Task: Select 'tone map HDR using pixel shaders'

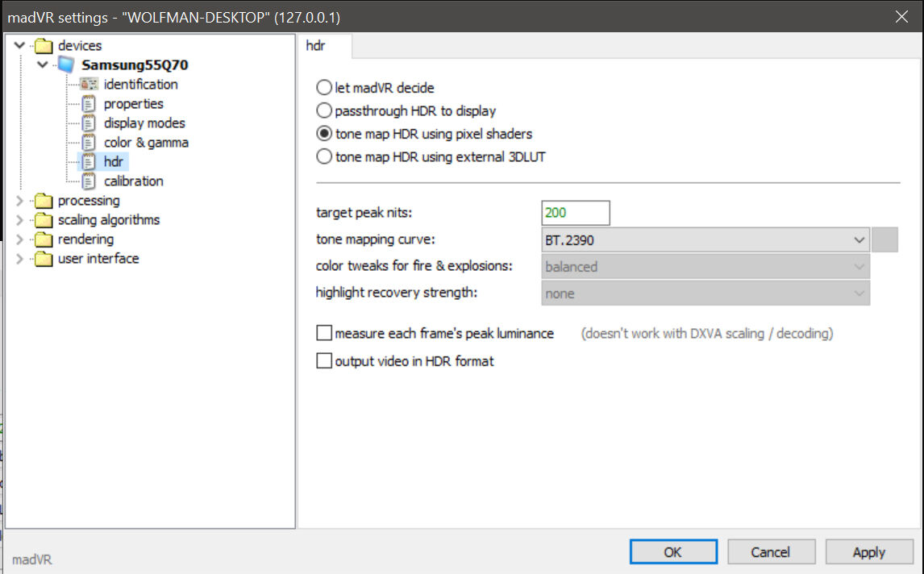Action: [324, 133]
